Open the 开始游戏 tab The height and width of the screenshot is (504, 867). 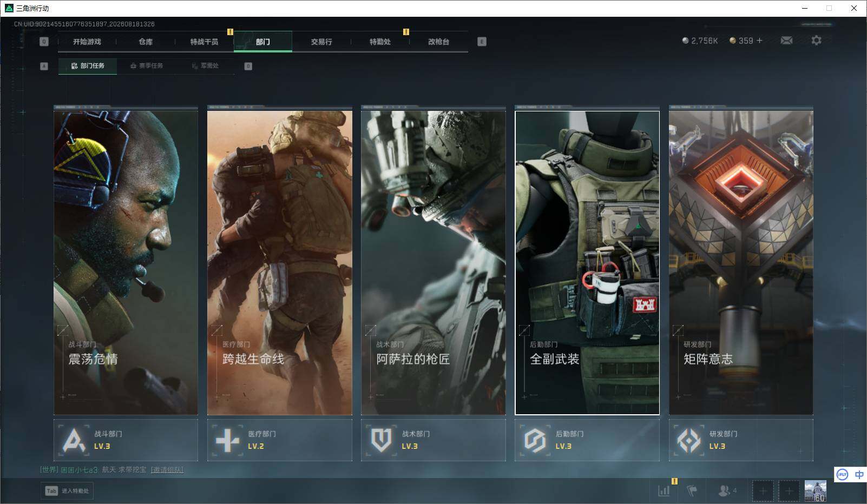coord(87,42)
